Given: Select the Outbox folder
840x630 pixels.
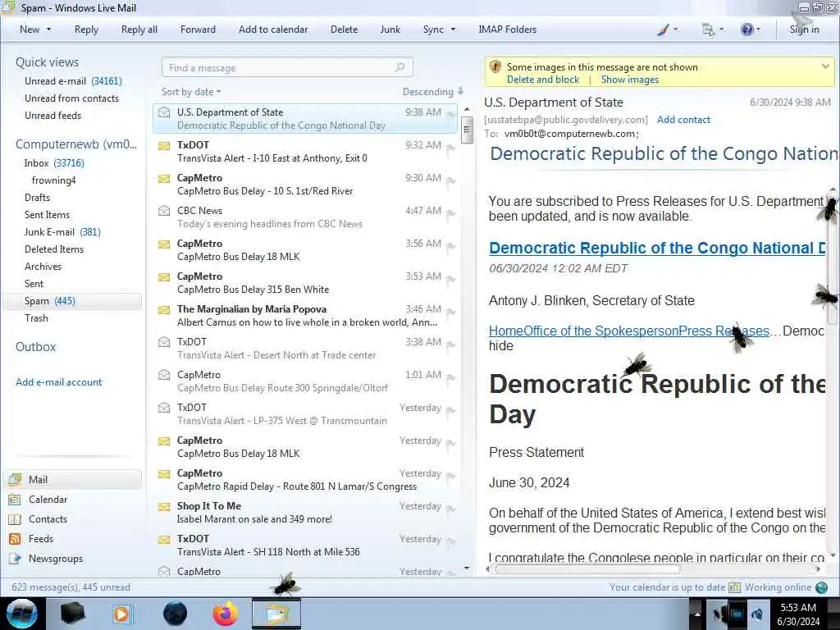Looking at the screenshot, I should click(x=35, y=347).
